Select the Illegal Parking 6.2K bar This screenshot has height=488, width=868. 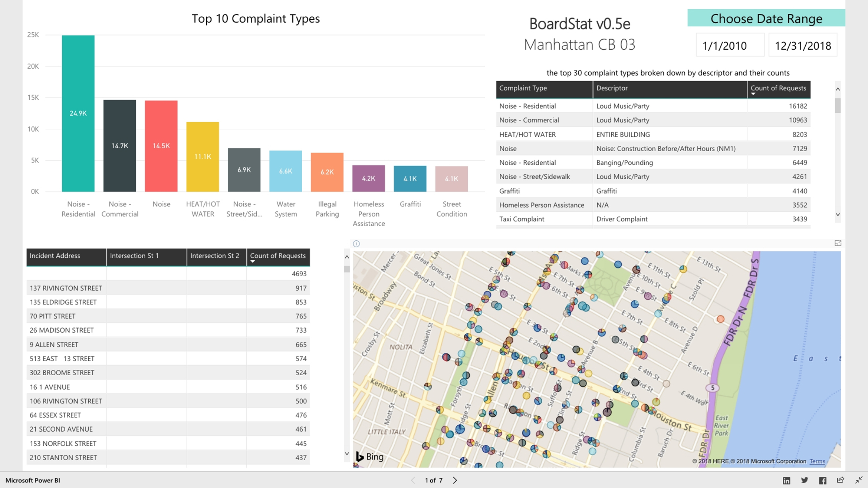(x=327, y=172)
